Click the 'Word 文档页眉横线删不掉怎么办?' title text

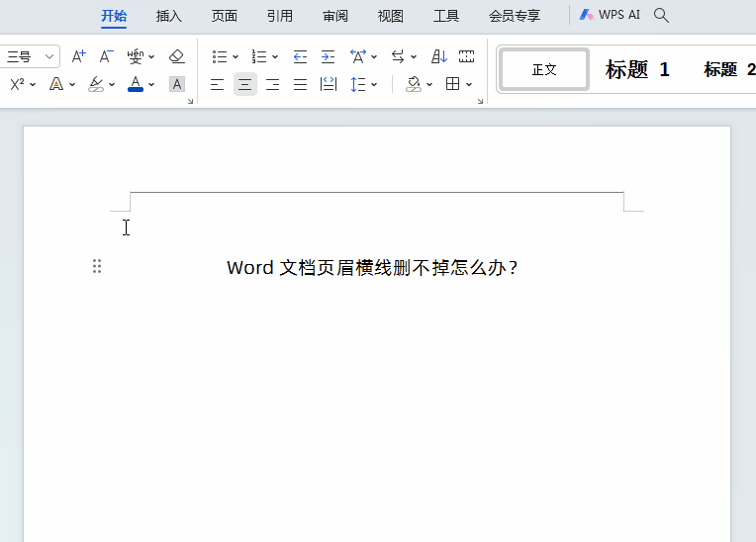pyautogui.click(x=372, y=267)
